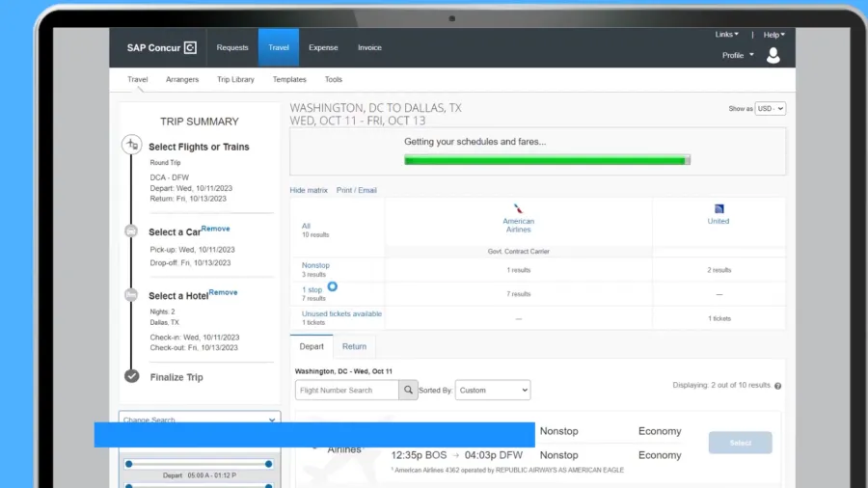Open the Help dropdown menu
Image resolution: width=868 pixels, height=488 pixels.
[x=773, y=35]
